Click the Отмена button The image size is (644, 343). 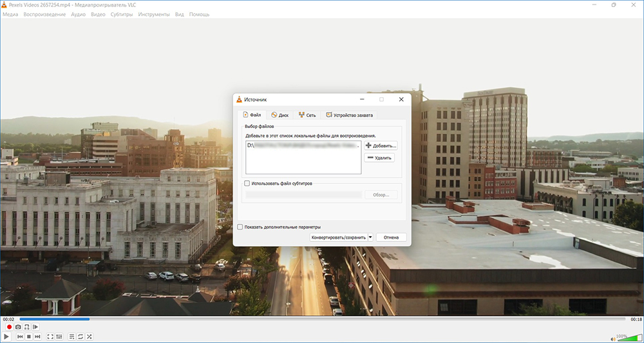pyautogui.click(x=391, y=237)
